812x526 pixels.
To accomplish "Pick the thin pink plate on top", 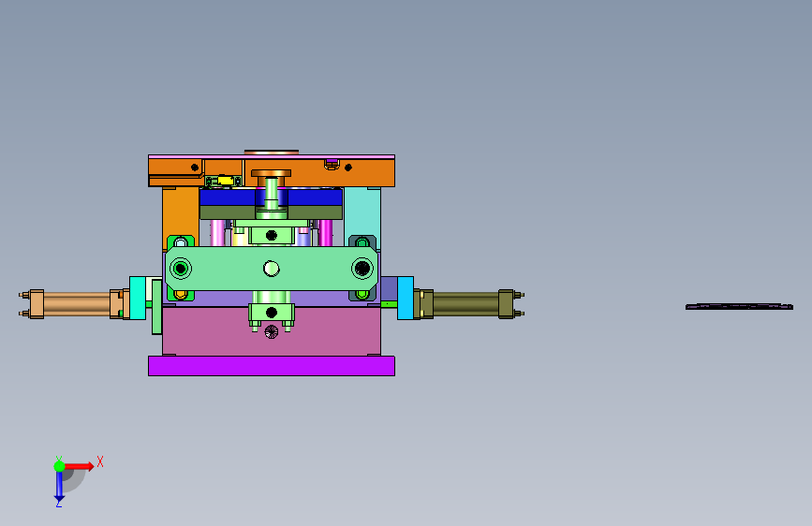I will tap(272, 156).
